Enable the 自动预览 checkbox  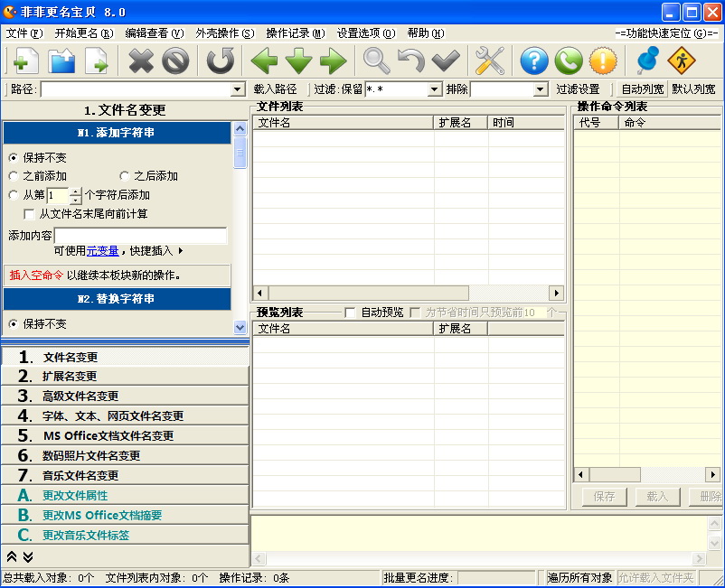pos(350,313)
